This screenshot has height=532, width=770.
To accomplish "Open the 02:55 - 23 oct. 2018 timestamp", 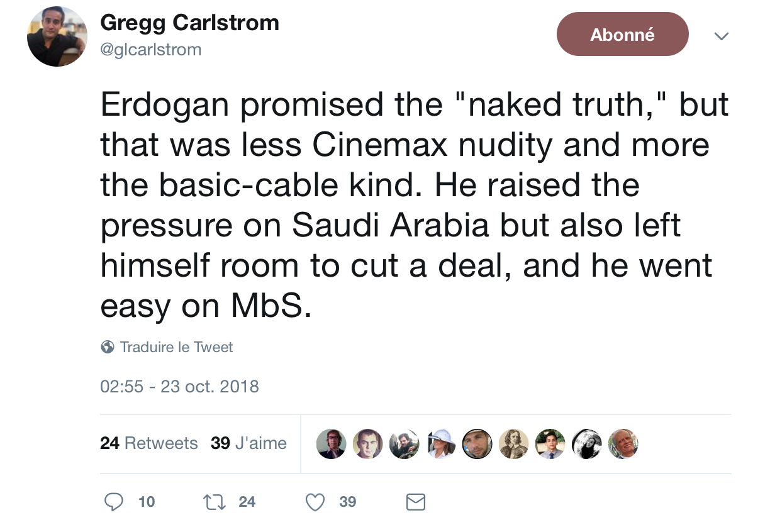I will click(x=180, y=385).
